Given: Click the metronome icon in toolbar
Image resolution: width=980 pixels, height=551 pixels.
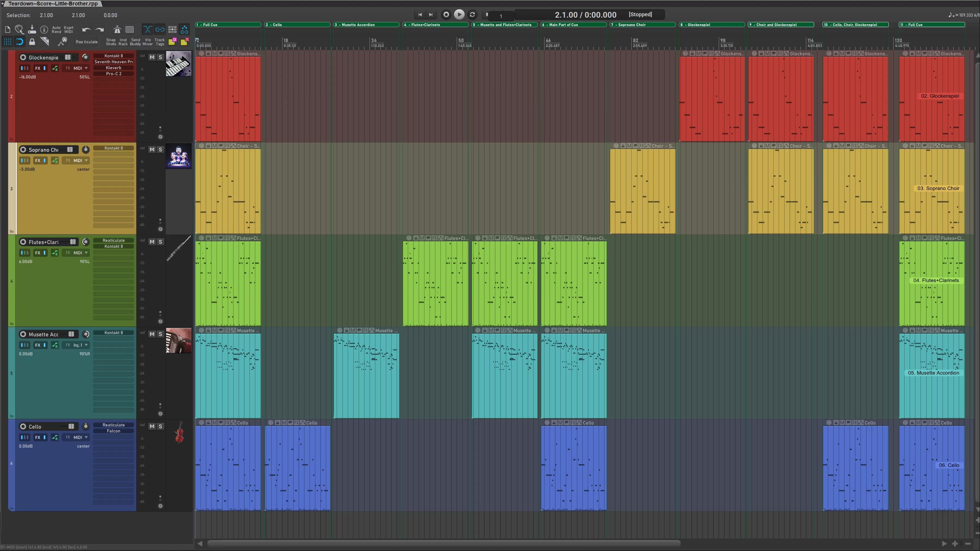Looking at the screenshot, I should [x=117, y=29].
